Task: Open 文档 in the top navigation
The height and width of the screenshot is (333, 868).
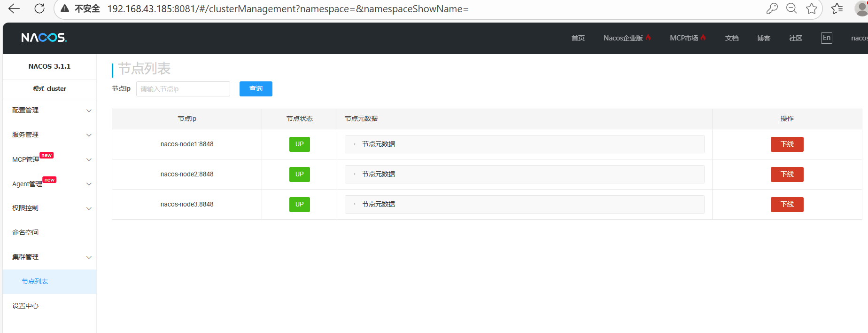Action: [732, 38]
